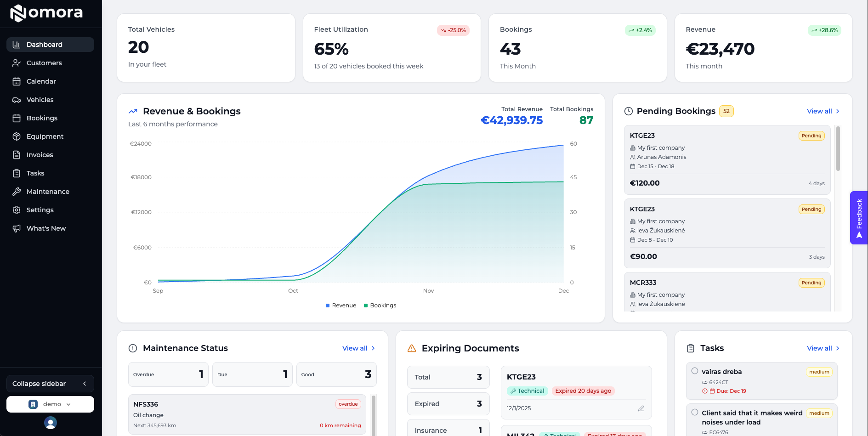The image size is (868, 436).
Task: Open the Calendar section
Action: pos(50,81)
